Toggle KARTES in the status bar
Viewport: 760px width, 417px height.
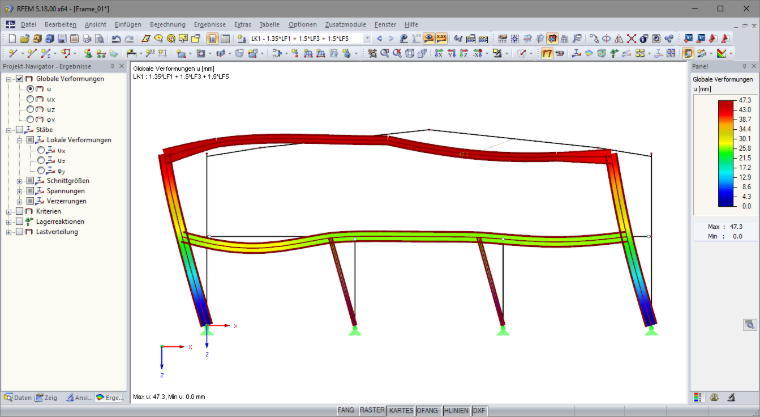click(x=401, y=410)
